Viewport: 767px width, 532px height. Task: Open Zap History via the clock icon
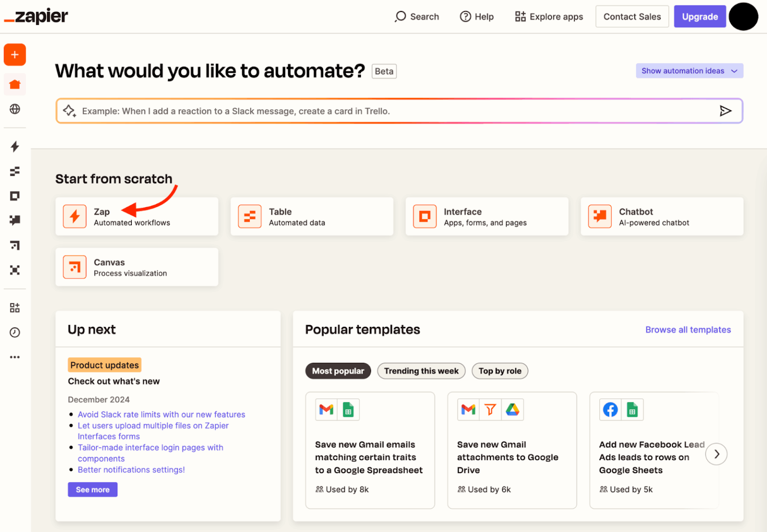[x=14, y=332]
